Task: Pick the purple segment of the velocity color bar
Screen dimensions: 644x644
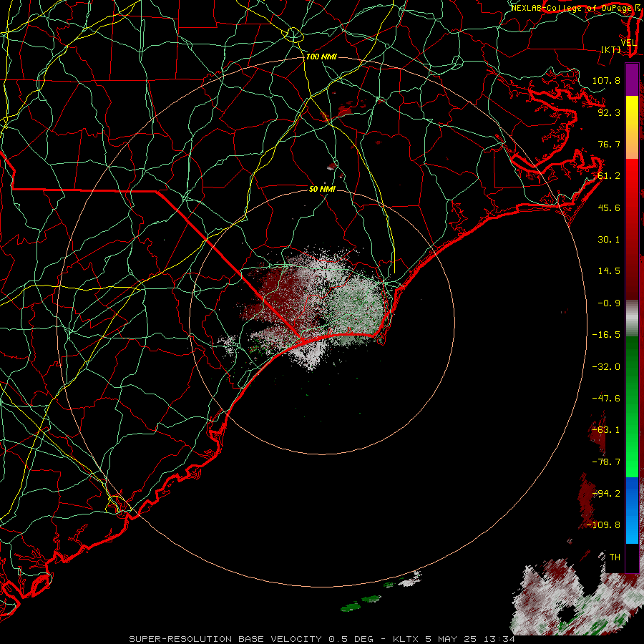Action: [632, 79]
